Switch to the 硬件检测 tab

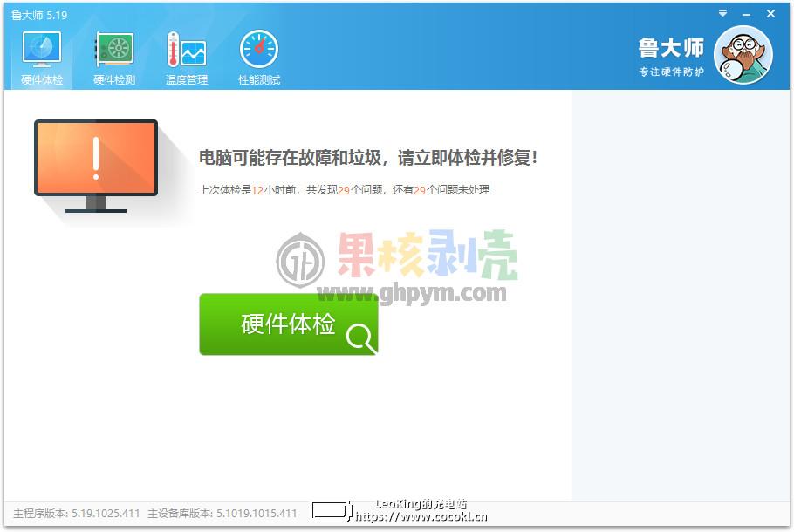point(114,58)
